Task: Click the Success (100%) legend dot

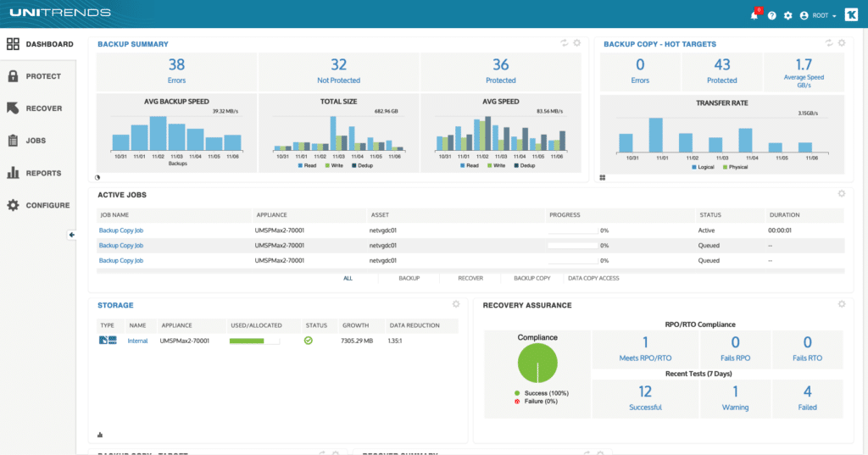Action: coord(517,393)
